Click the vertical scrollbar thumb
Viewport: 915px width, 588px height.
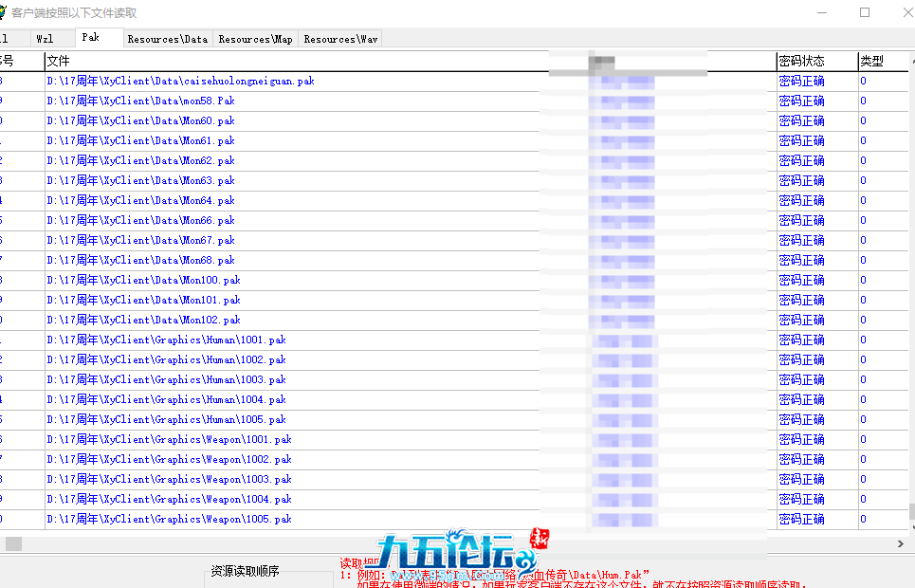(911, 512)
